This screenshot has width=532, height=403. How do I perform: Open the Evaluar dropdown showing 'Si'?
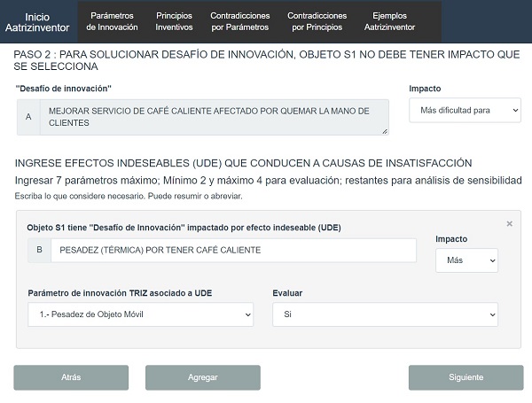coord(385,314)
